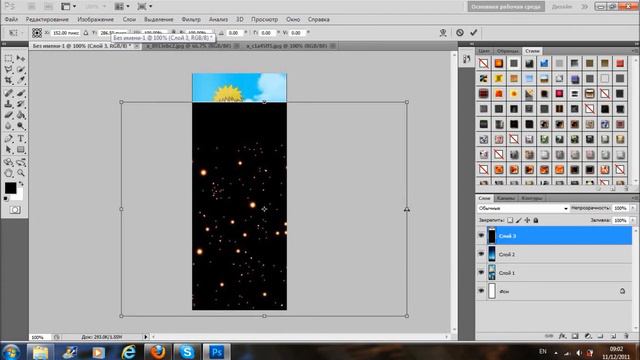Screen dimensions: 640x360
Task: Select the Lasso tool
Action: [x=9, y=70]
